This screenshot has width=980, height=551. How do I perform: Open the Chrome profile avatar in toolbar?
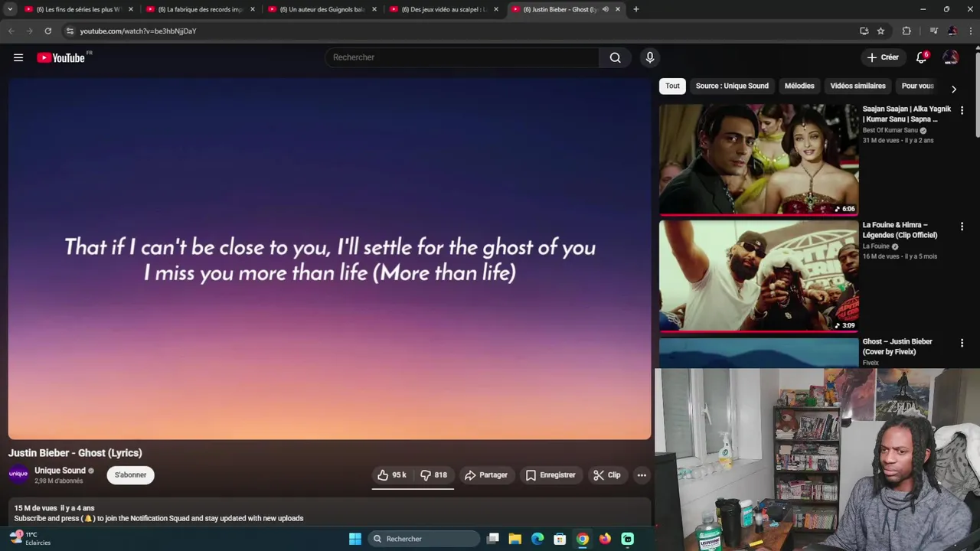952,31
